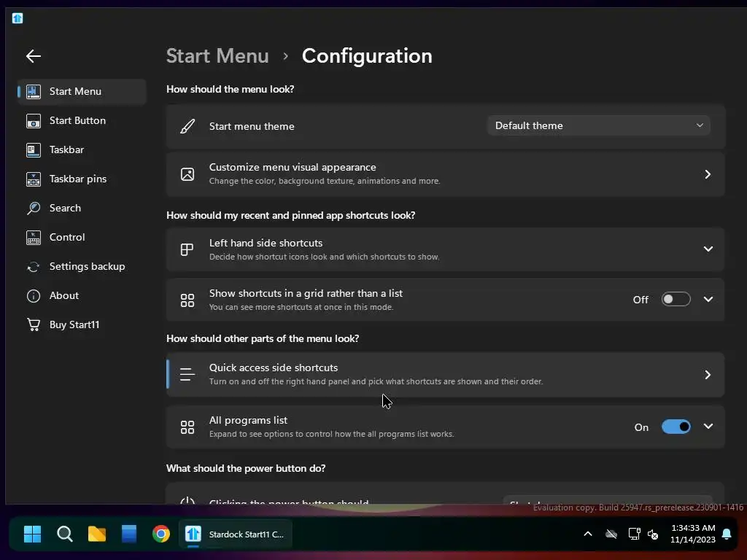Click the Start Menu breadcrumb link
747x560 pixels.
[217, 56]
